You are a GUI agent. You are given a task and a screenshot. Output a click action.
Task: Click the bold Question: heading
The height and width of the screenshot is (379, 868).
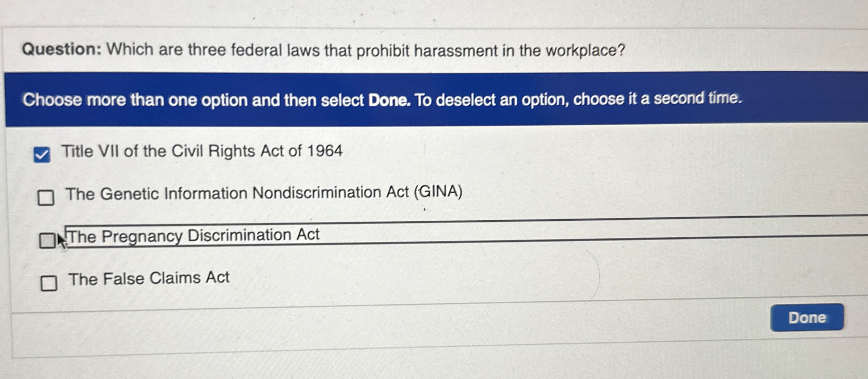[x=62, y=49]
